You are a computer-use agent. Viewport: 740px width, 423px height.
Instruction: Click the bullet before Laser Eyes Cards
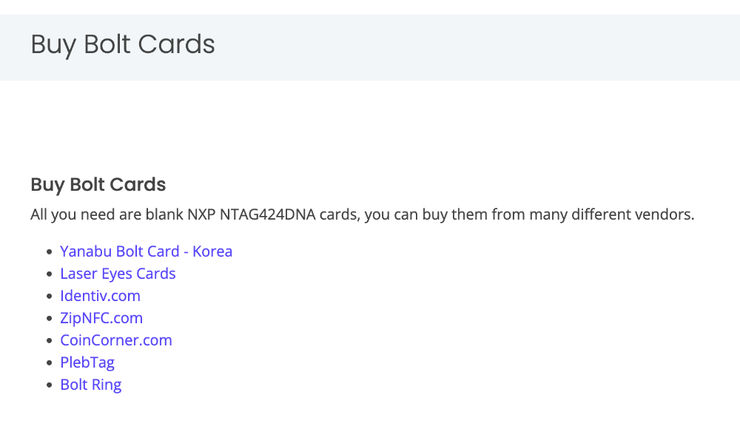click(x=49, y=274)
